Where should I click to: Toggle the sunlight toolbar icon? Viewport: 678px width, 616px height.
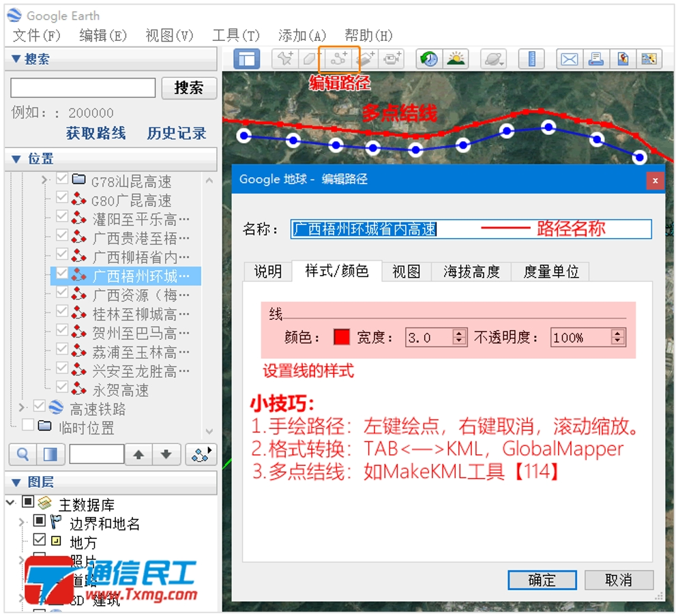[x=456, y=59]
